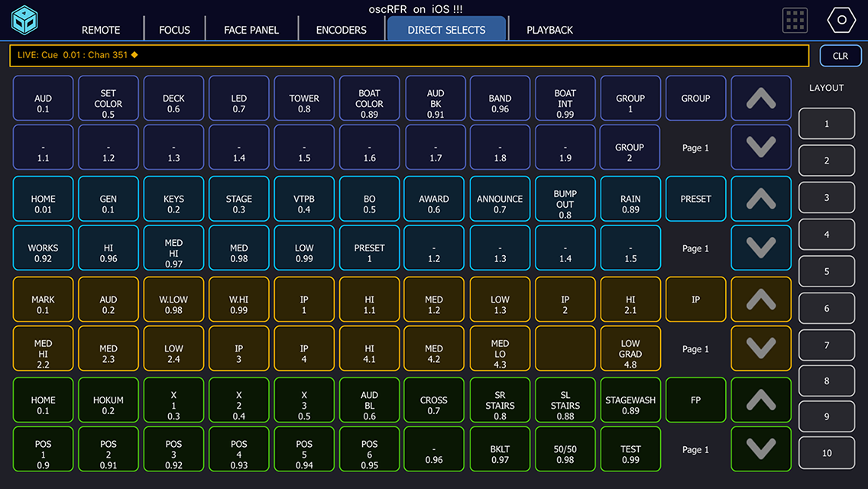Page up the IP direct selects row
The height and width of the screenshot is (489, 868).
(x=761, y=300)
